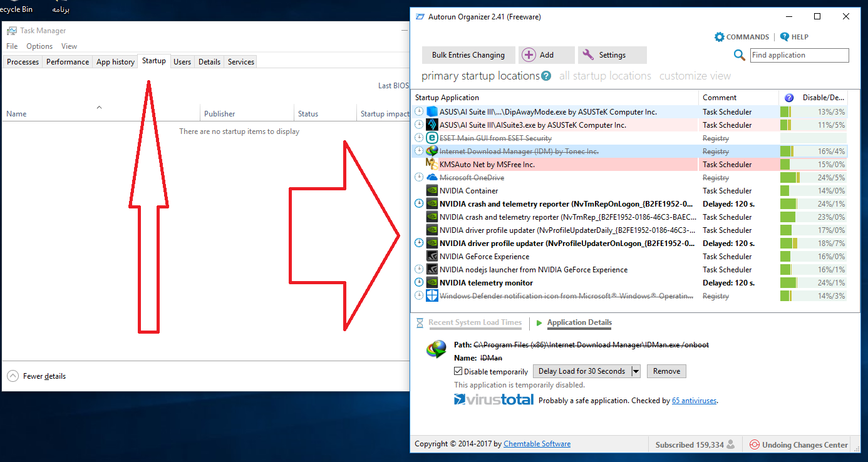
Task: Select the Startup tab in Task Manager
Action: pyautogui.click(x=154, y=61)
